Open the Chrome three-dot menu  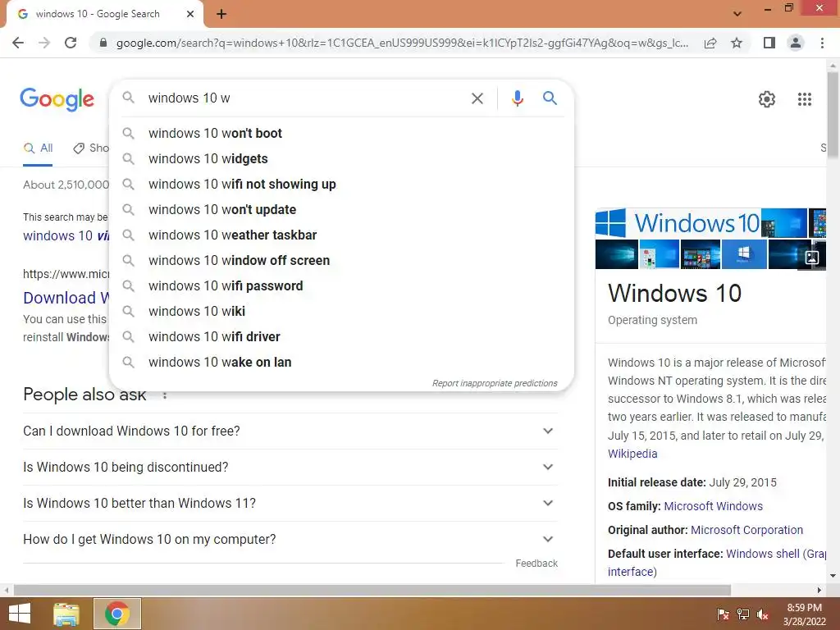[x=822, y=43]
